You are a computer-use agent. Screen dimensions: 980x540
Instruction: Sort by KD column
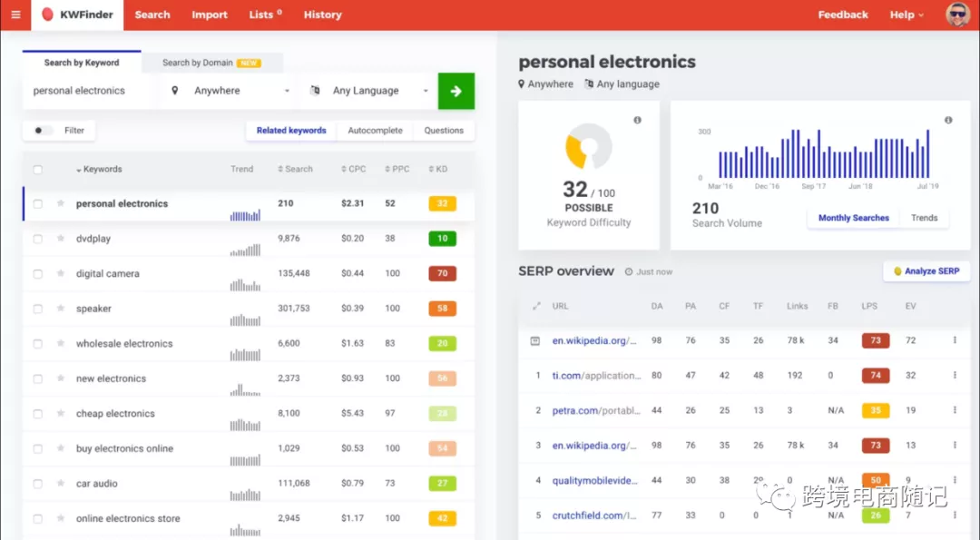438,170
